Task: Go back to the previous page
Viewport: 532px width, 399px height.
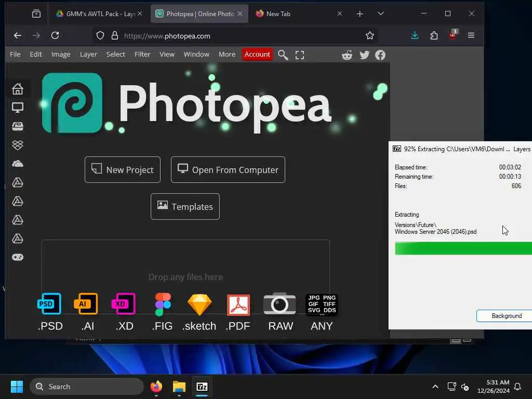Action: [18, 35]
